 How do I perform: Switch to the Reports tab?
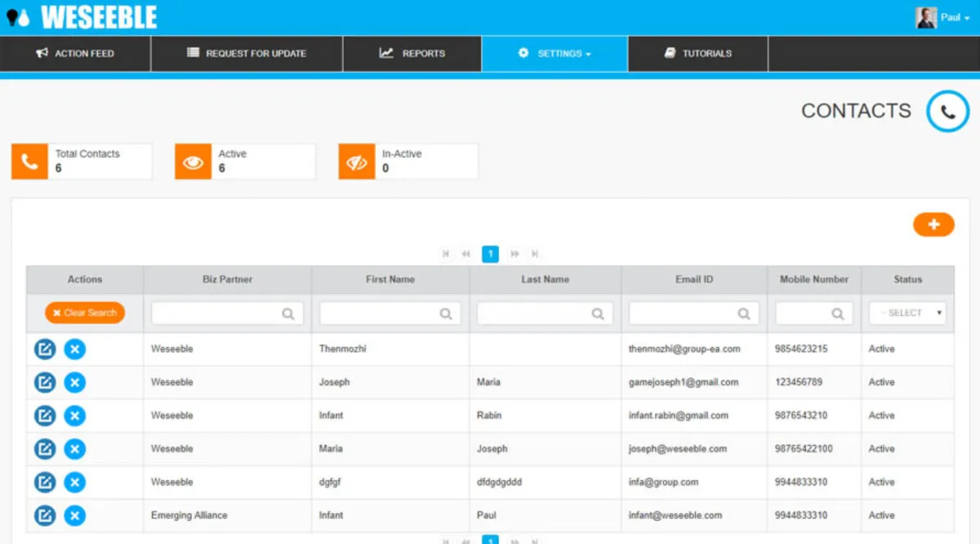412,53
